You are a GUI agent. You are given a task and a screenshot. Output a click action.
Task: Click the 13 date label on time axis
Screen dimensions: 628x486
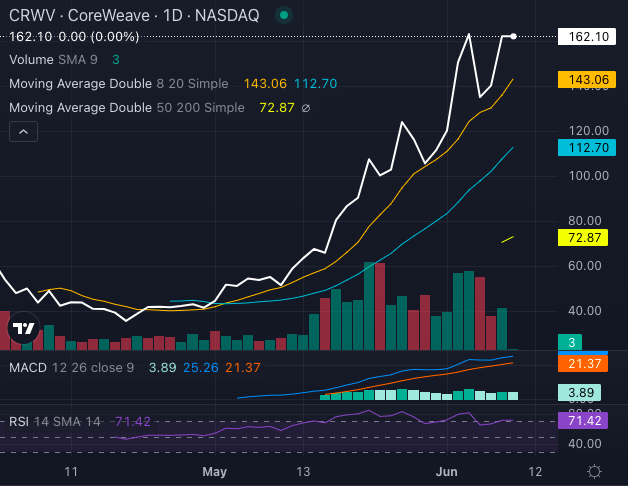pos(303,472)
